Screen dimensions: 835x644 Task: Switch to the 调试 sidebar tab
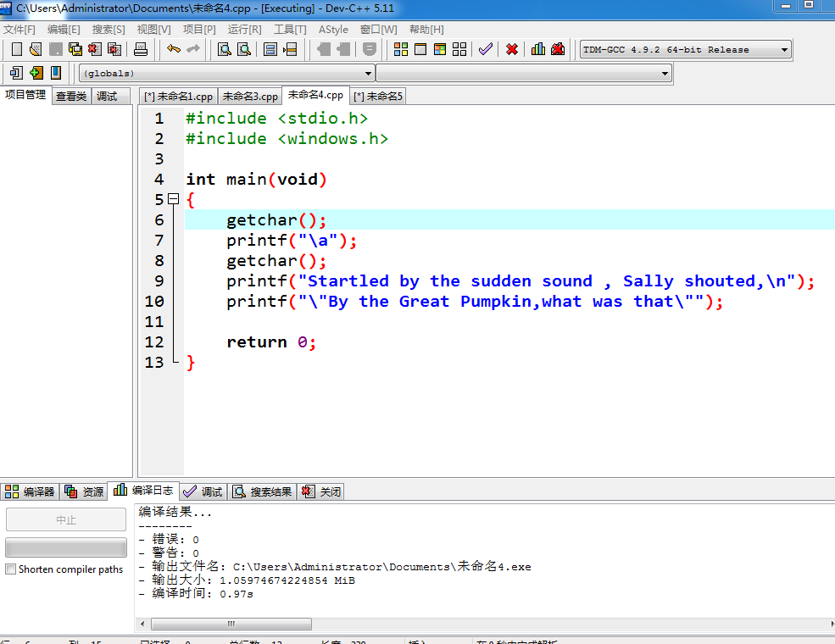point(109,97)
